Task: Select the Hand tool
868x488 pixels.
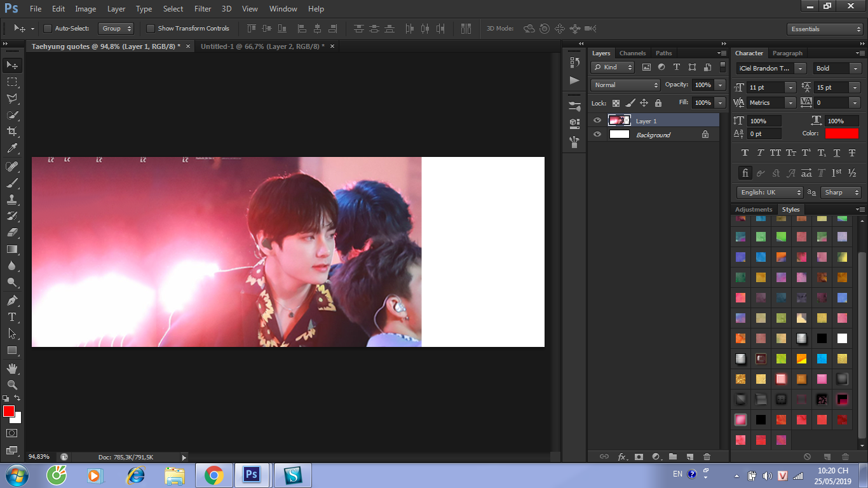Action: click(x=12, y=369)
